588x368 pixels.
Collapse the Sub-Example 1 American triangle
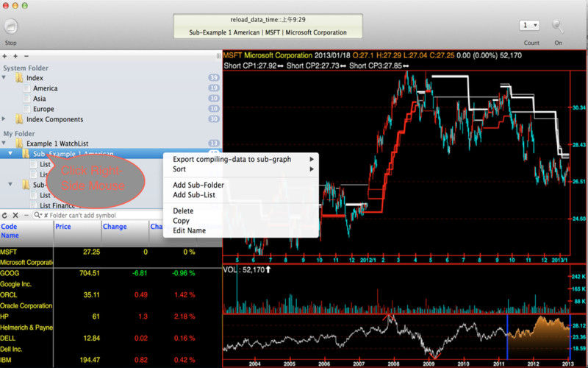10,153
